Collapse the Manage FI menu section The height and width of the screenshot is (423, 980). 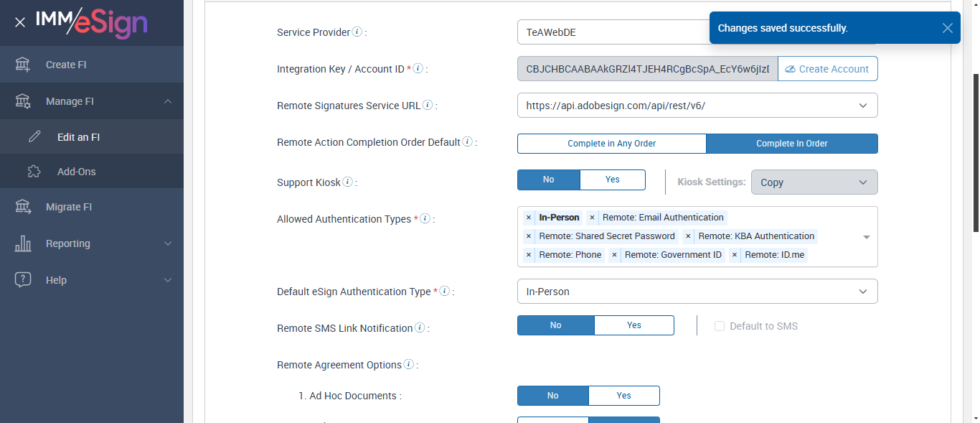[168, 101]
